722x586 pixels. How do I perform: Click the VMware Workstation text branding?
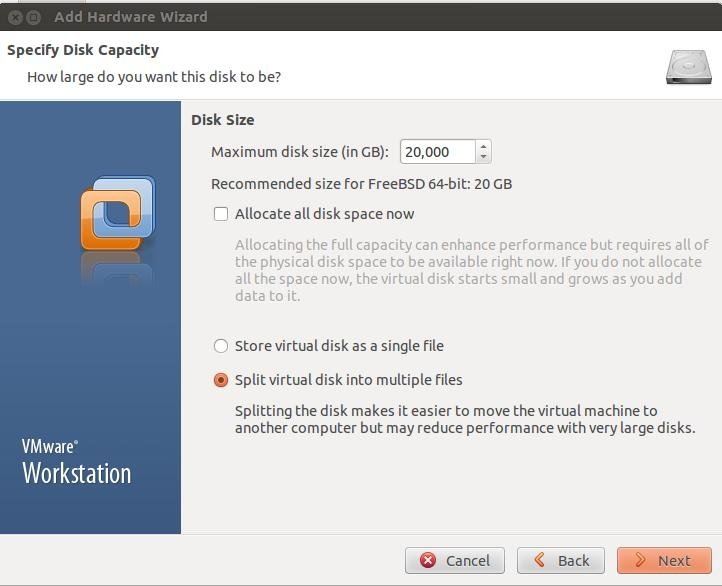[x=76, y=462]
